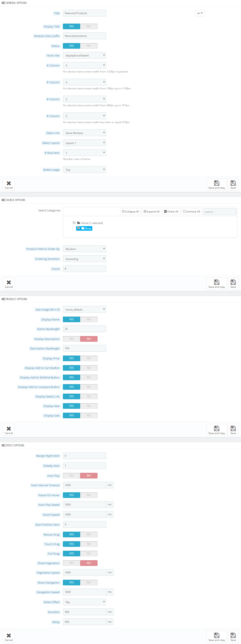Set Touch Drag to NO
The width and height of the screenshot is (241, 644).
(x=89, y=544)
